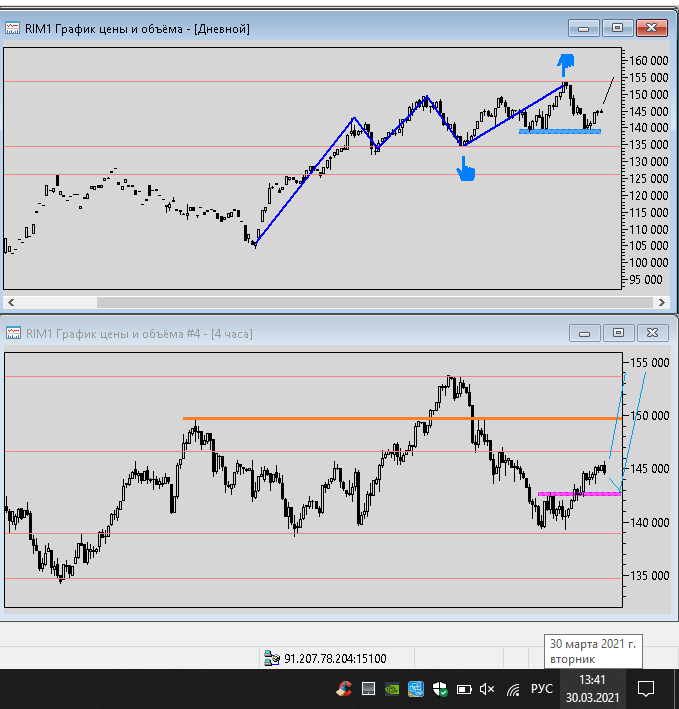Minimize the RIM1 Дневной chart window
Screen dimensions: 679x709
coord(583,28)
